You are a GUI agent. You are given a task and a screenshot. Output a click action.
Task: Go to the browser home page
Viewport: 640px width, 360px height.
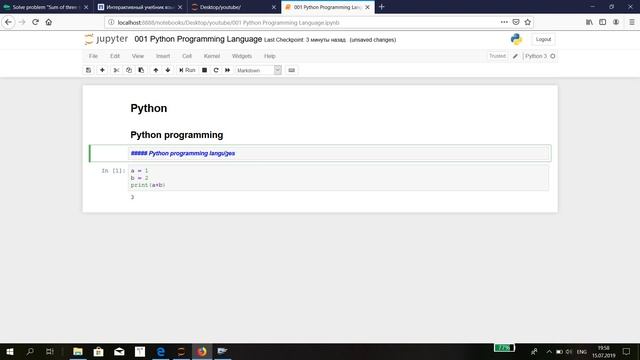(x=49, y=22)
